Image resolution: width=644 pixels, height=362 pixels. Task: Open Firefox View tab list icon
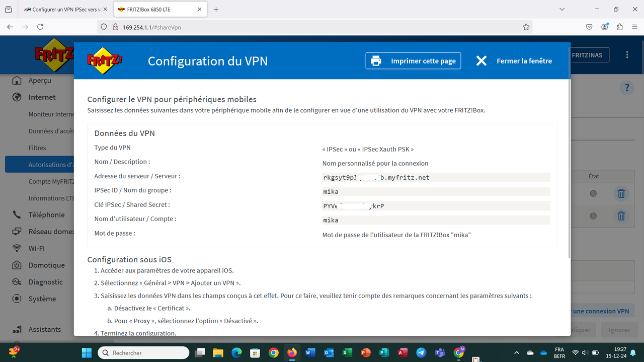pyautogui.click(x=9, y=10)
